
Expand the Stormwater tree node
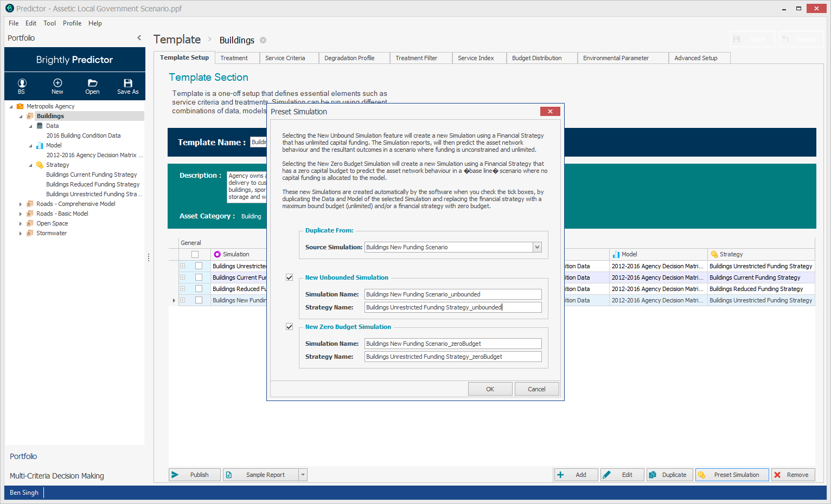coord(21,234)
